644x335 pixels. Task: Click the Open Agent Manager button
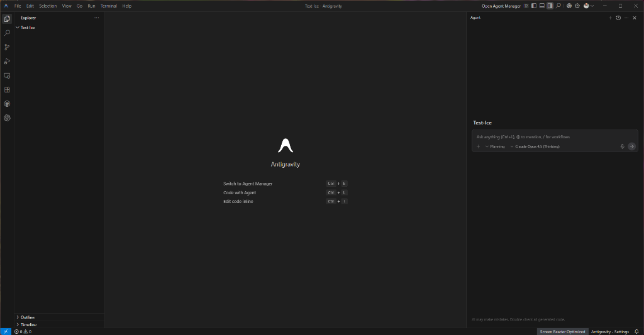point(501,6)
